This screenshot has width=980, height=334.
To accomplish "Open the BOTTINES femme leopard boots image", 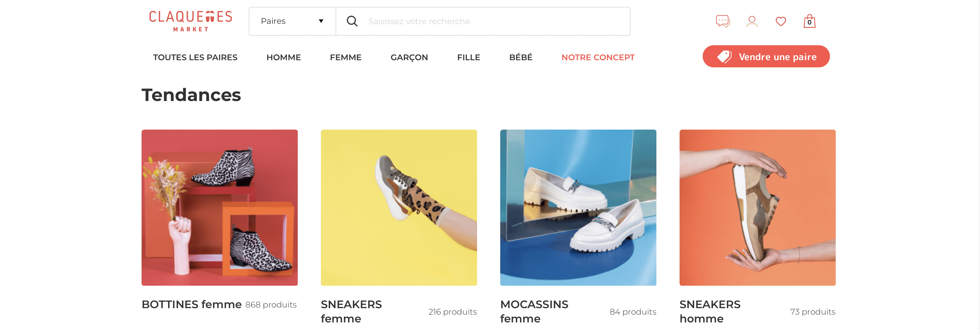I will click(219, 208).
